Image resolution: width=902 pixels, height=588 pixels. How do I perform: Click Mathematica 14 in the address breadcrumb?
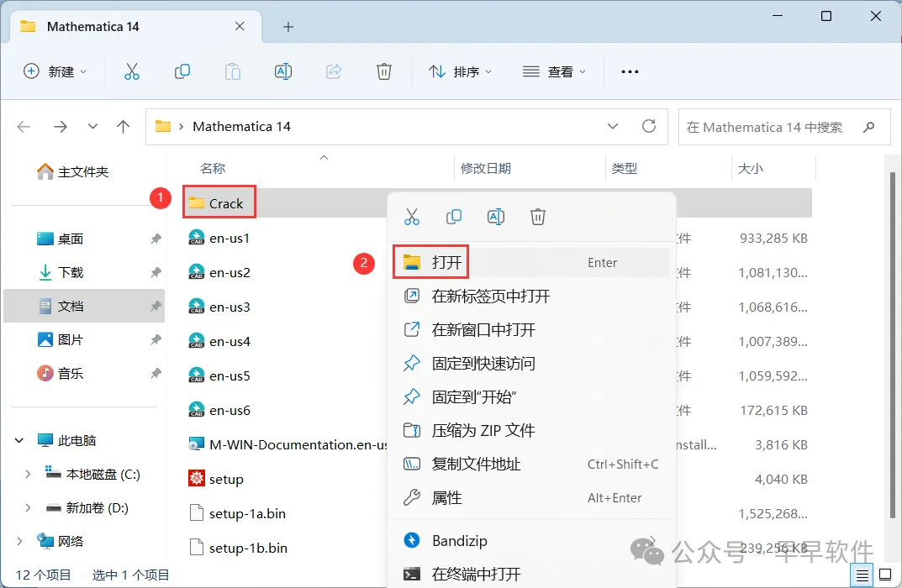[241, 127]
